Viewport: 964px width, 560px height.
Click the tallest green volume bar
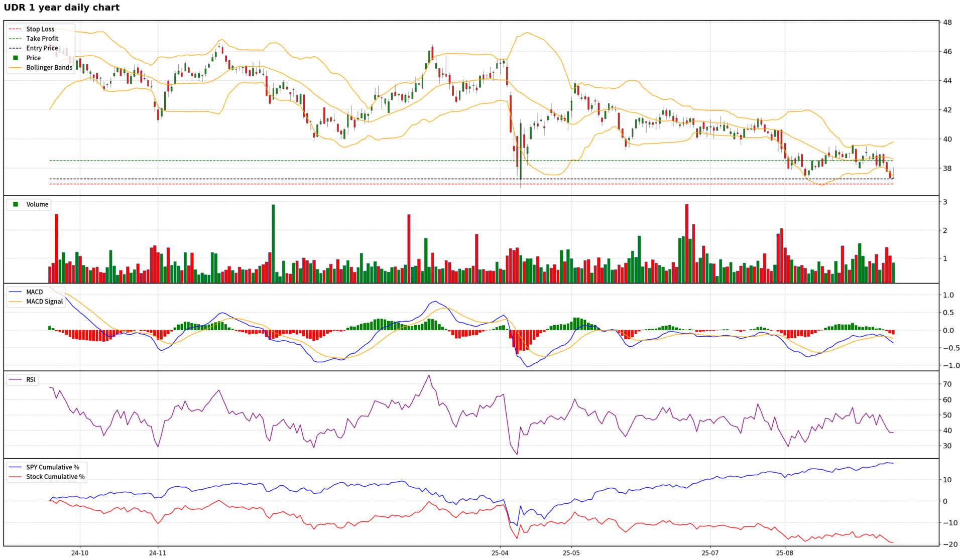coord(273,243)
